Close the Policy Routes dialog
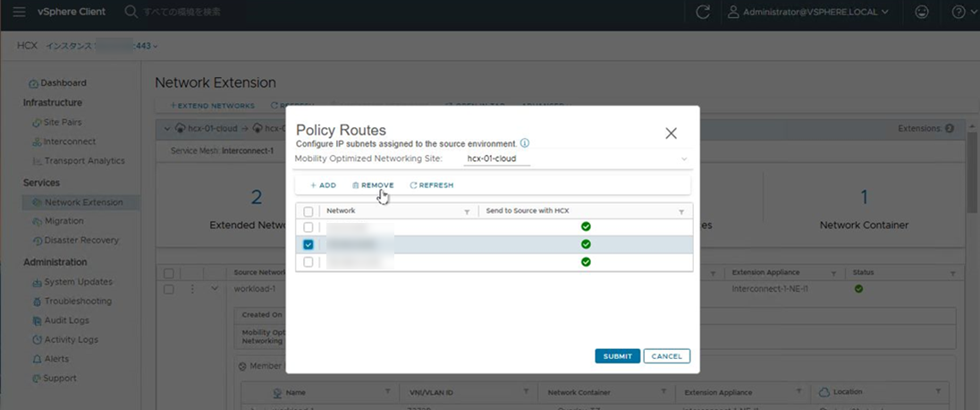The height and width of the screenshot is (410, 980). 671,133
